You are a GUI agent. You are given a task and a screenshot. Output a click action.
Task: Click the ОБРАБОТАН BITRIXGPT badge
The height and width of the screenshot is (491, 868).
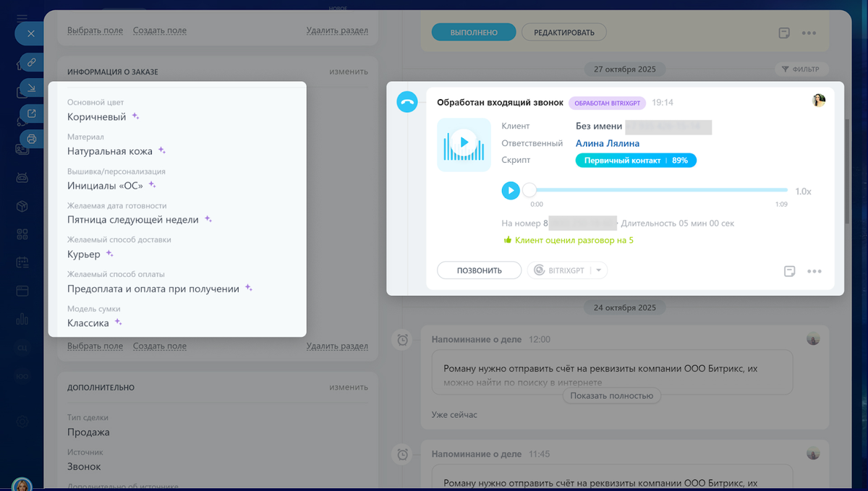607,103
